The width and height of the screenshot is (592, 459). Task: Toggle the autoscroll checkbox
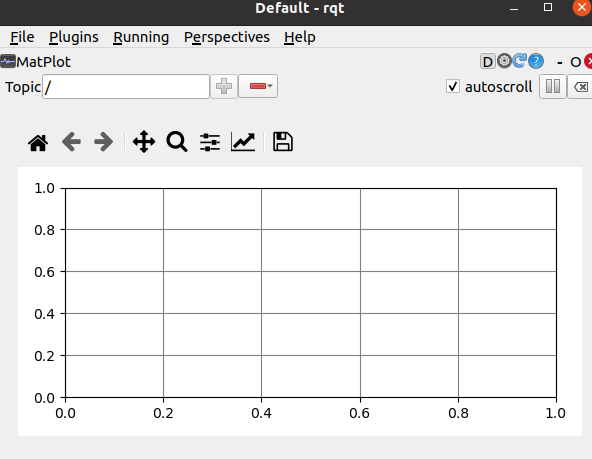(453, 86)
